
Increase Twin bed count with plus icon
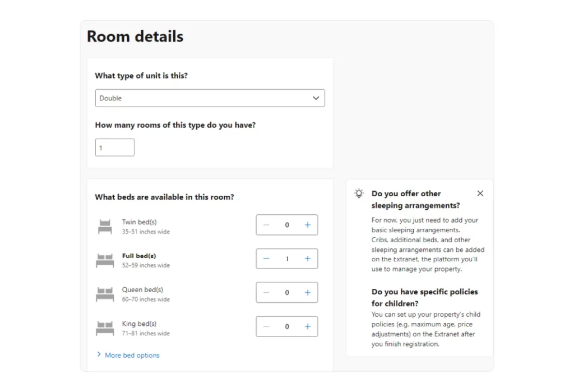pyautogui.click(x=307, y=225)
